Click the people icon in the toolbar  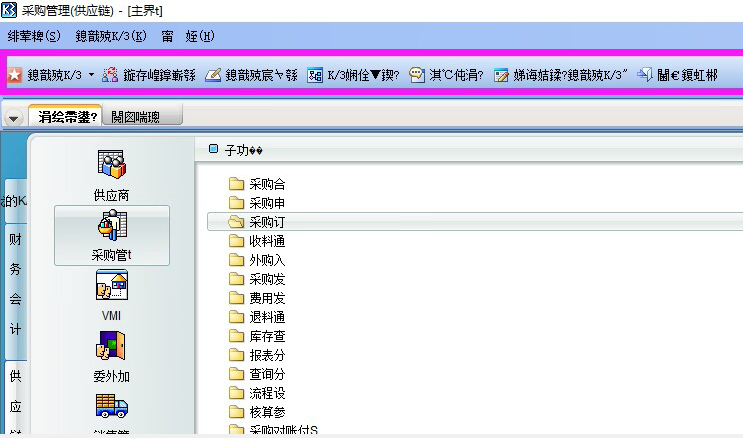(x=110, y=75)
